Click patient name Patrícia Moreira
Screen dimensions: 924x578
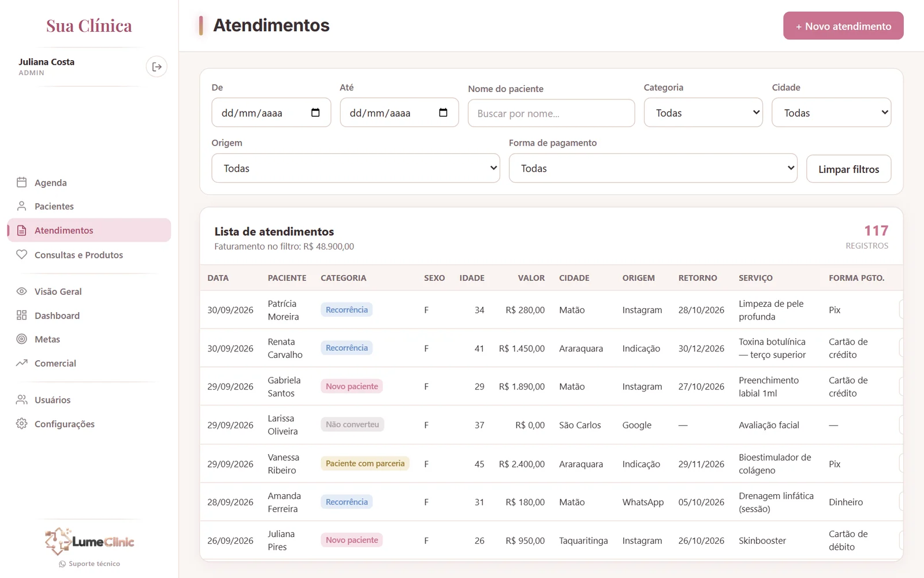(284, 310)
